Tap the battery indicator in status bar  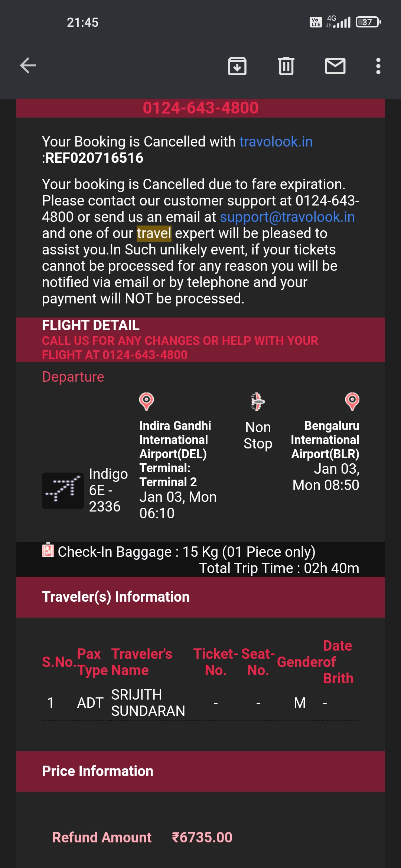pos(368,22)
